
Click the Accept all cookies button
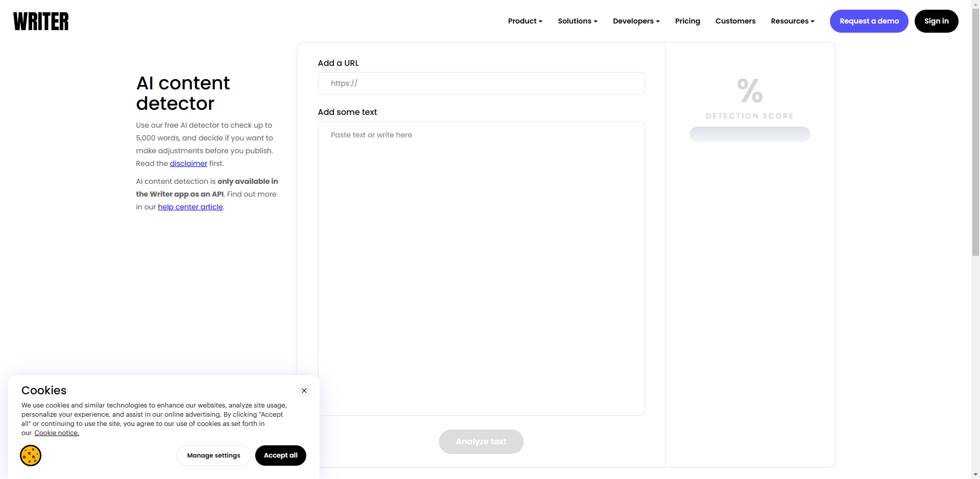tap(280, 456)
